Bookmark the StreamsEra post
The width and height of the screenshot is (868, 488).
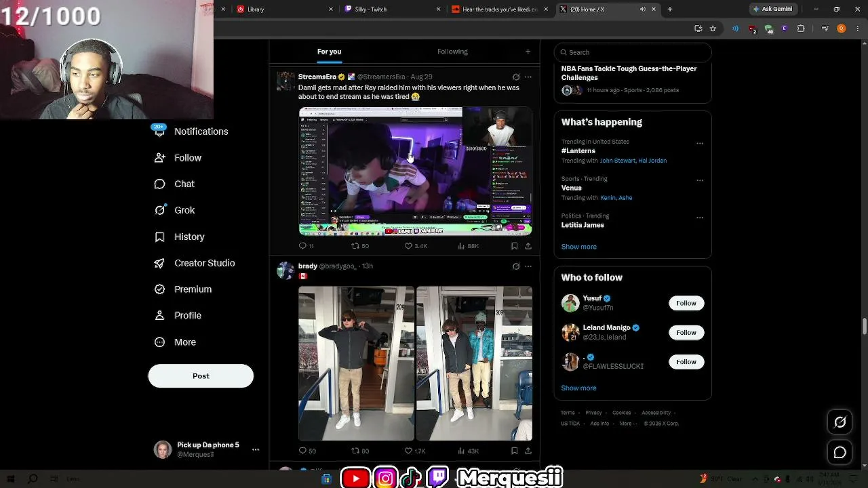[x=514, y=246]
